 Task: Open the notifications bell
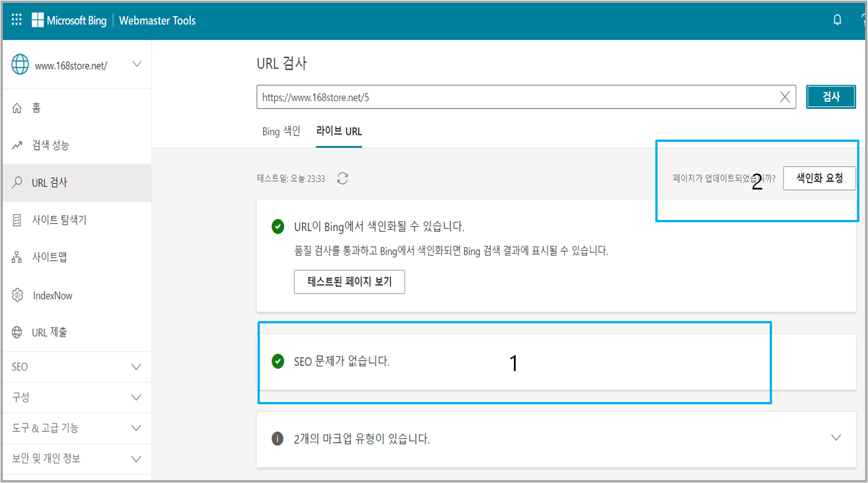point(838,19)
